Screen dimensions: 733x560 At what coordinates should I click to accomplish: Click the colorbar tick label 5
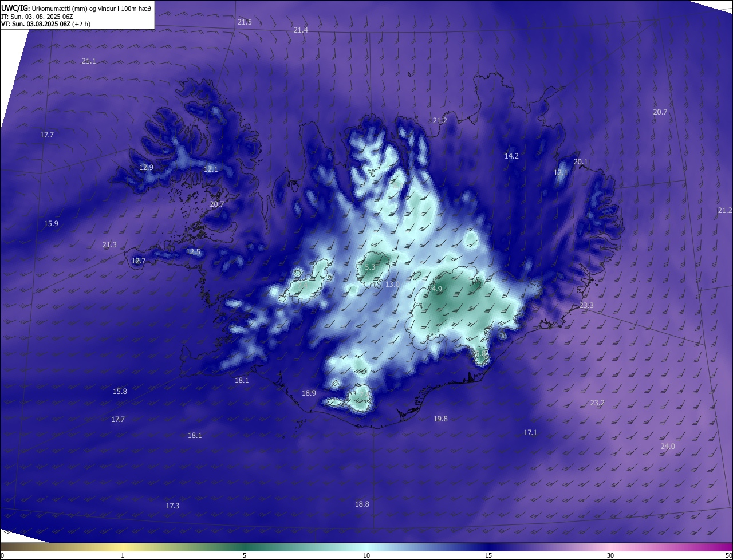coord(245,555)
